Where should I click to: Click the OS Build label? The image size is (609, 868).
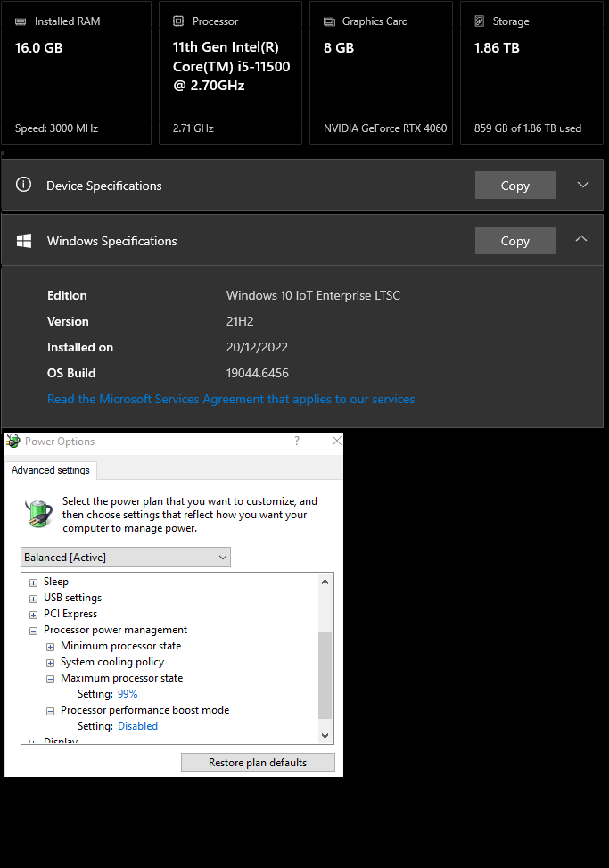click(x=71, y=373)
